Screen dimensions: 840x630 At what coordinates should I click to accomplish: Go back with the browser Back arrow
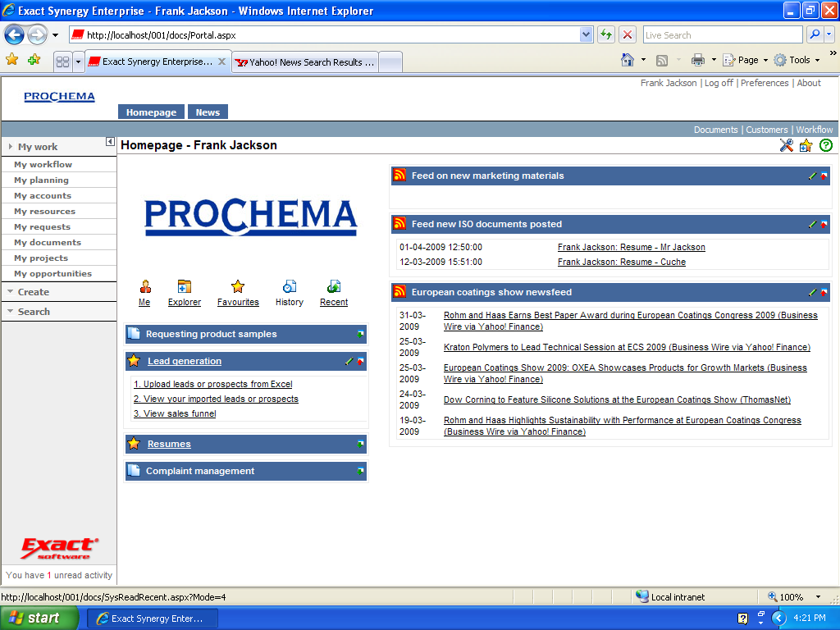[x=14, y=35]
